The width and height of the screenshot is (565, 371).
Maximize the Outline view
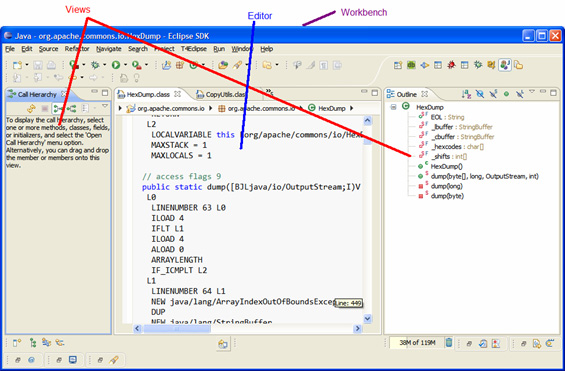click(x=553, y=93)
